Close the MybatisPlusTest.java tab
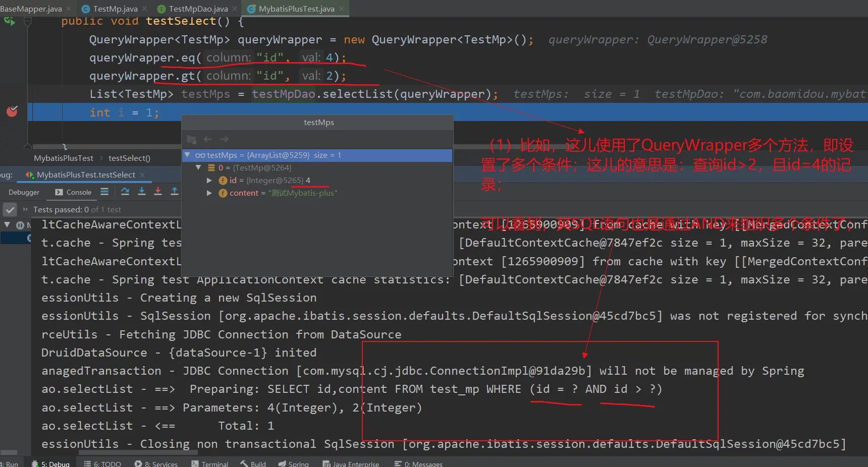The height and width of the screenshot is (467, 868). pos(342,9)
